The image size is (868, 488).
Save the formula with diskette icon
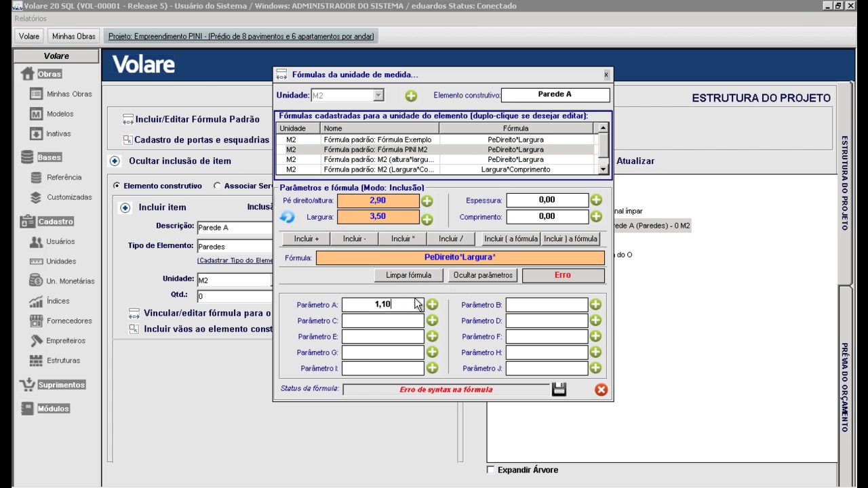pos(559,389)
